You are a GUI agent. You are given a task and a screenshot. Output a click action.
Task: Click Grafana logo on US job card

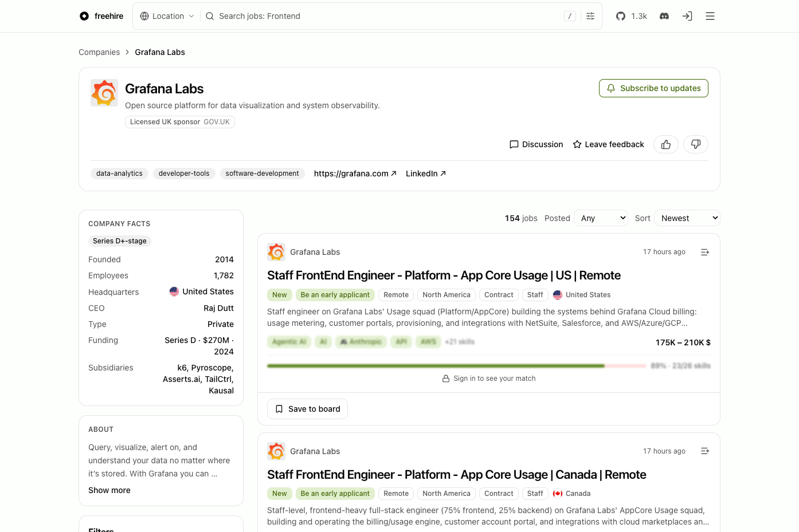[276, 252]
